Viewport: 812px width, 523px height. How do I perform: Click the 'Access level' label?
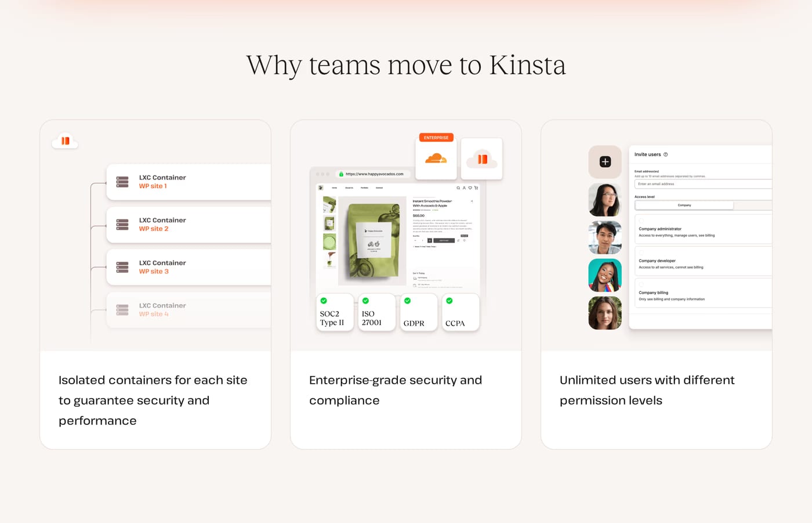coord(644,197)
